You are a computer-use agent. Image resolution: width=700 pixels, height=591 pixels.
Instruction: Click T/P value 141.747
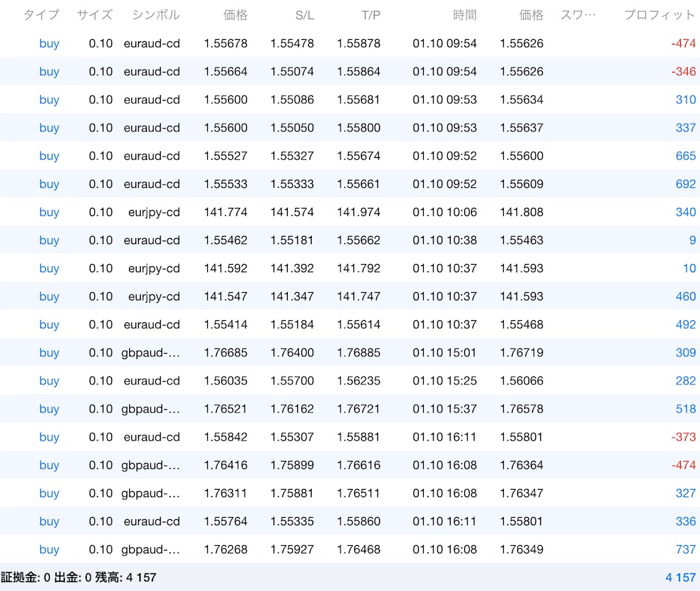pos(358,297)
